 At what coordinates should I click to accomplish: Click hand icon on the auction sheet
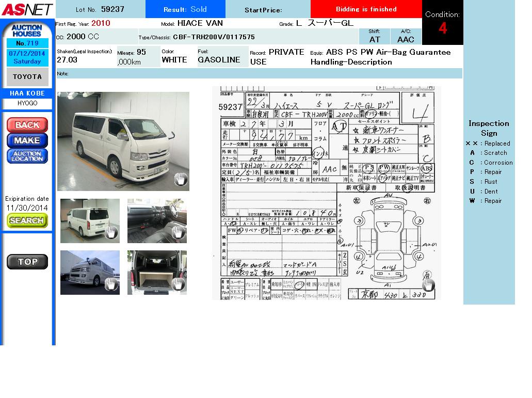[x=428, y=284]
